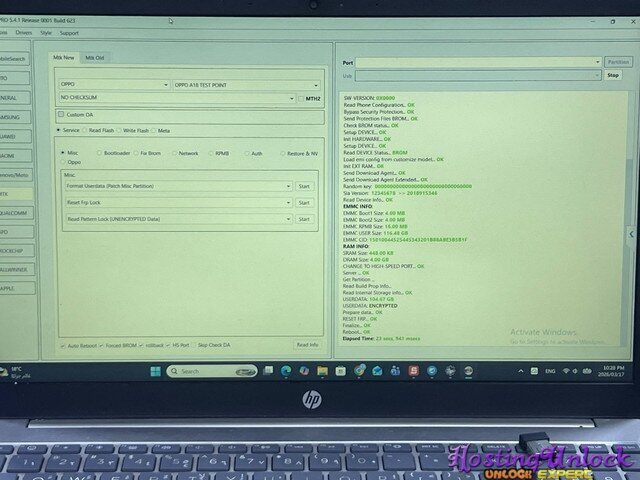Show hidden system tray icons chevron
Viewport: 640px width, 480px height.
[x=520, y=371]
